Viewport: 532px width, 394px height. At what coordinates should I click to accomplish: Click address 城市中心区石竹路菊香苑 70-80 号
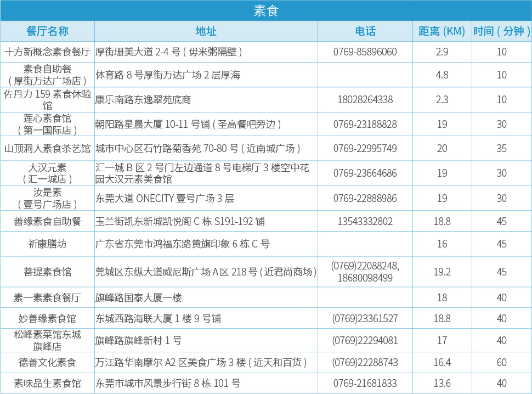click(x=167, y=148)
